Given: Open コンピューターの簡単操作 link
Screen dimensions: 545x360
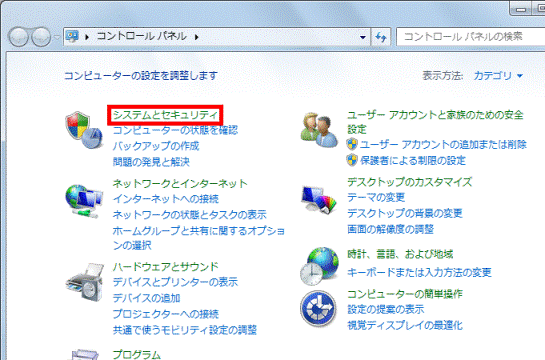Looking at the screenshot, I should click(405, 294).
